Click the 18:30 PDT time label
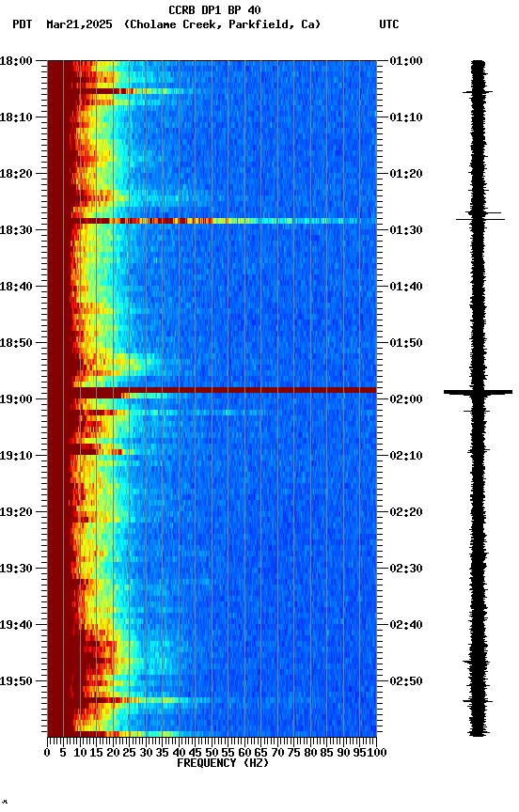 (x=16, y=230)
